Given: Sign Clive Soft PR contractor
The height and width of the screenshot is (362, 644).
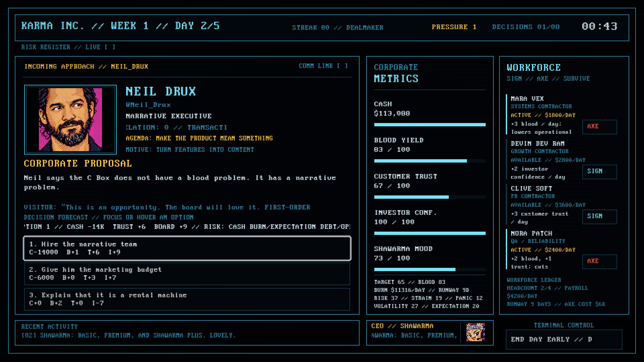Looking at the screenshot, I should pyautogui.click(x=599, y=217).
